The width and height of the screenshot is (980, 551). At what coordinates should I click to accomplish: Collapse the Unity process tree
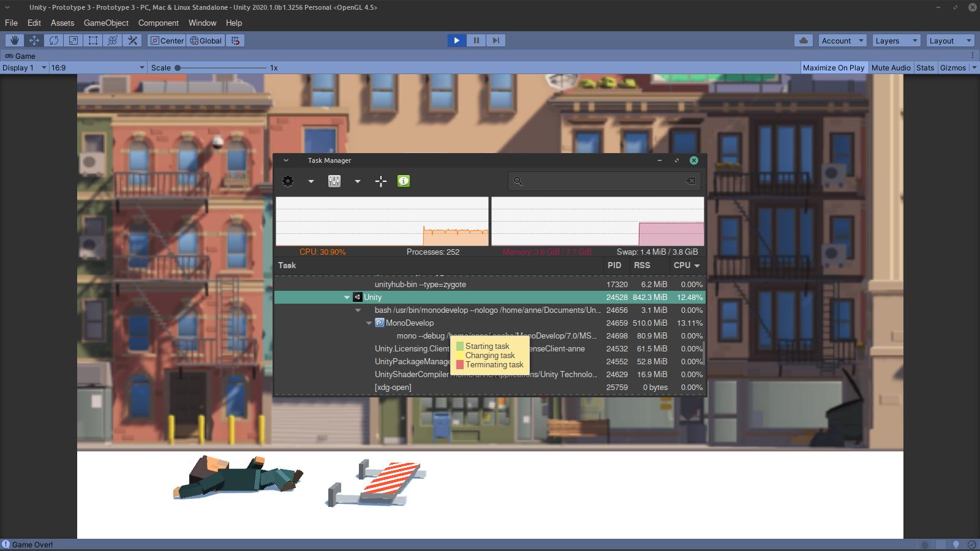(347, 298)
